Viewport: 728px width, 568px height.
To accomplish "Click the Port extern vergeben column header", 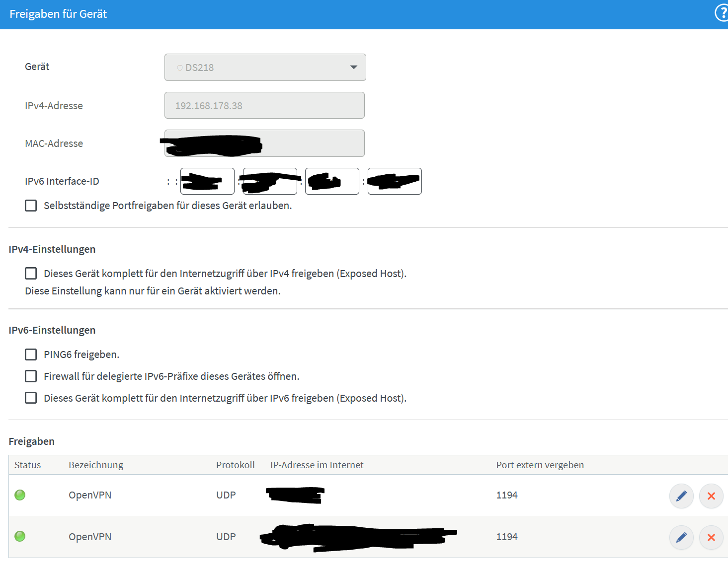I will [540, 465].
